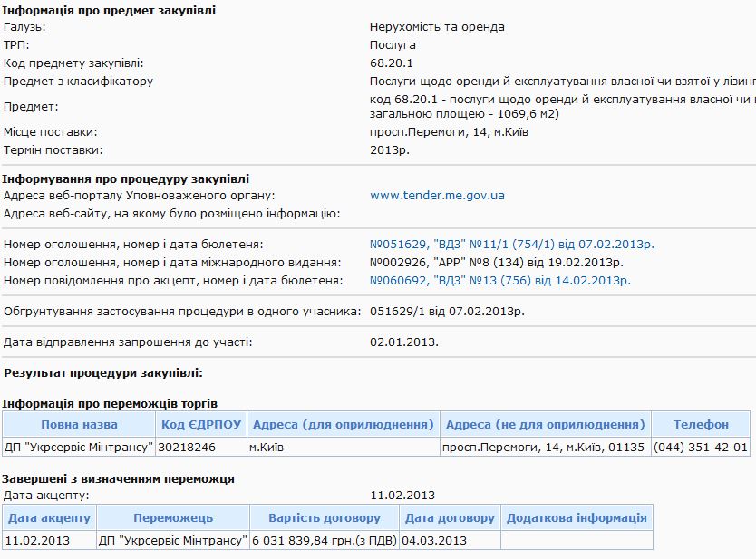Open acceptance notice link №060692 ВДЗ №13
Image resolution: width=756 pixels, height=559 pixels.
(x=500, y=281)
